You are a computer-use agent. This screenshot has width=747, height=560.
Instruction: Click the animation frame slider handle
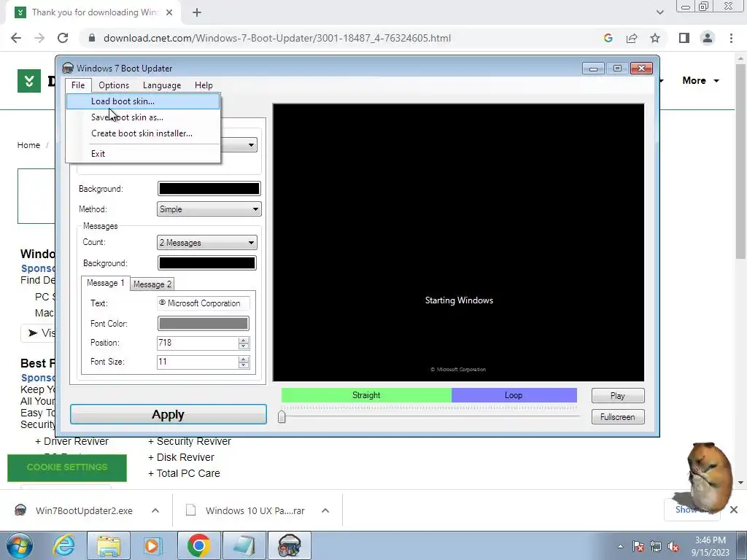(282, 416)
